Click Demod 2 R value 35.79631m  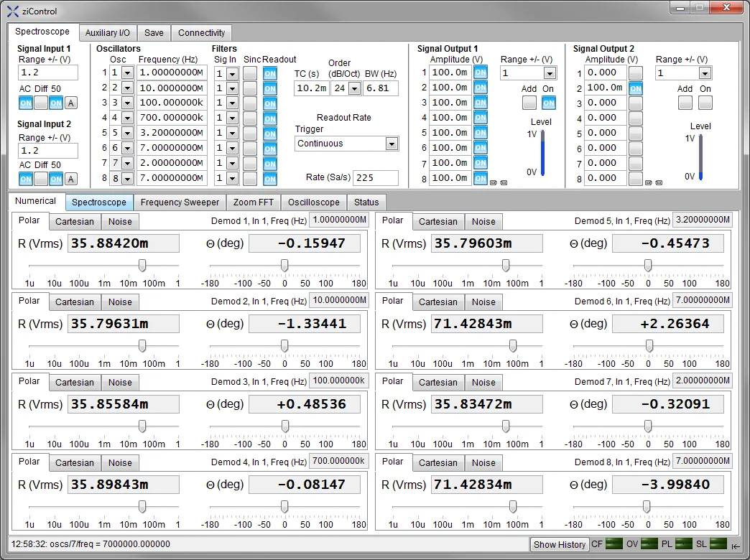[124, 324]
